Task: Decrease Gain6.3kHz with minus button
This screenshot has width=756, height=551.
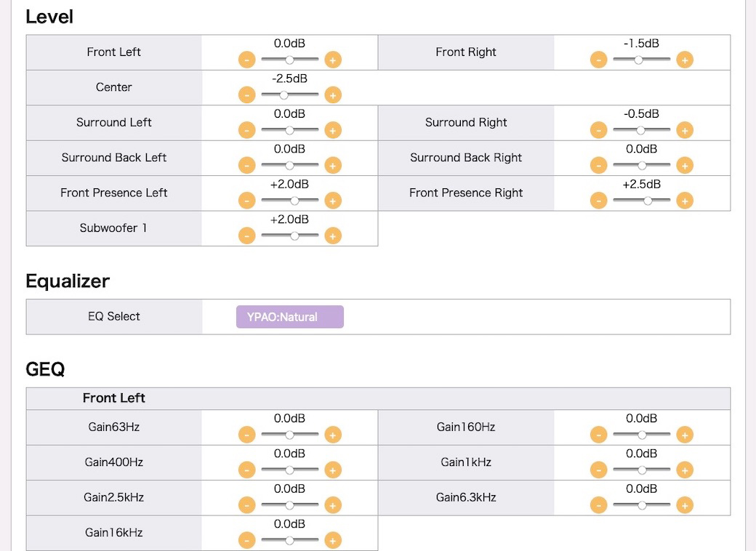Action: pos(598,505)
